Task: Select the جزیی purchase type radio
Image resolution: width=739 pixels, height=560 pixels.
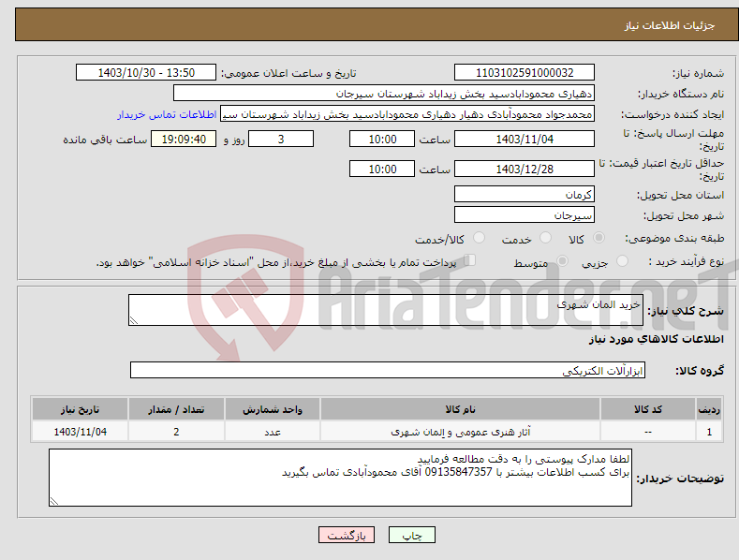Action: (x=622, y=260)
